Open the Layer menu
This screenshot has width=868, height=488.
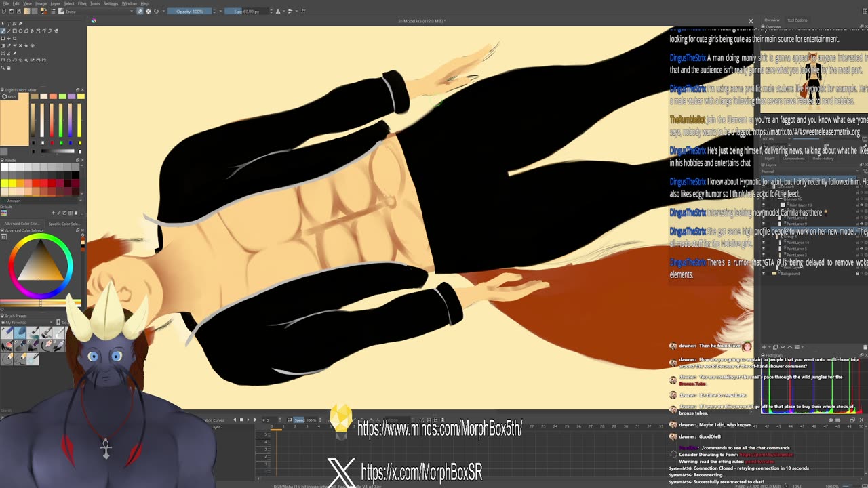click(x=56, y=3)
